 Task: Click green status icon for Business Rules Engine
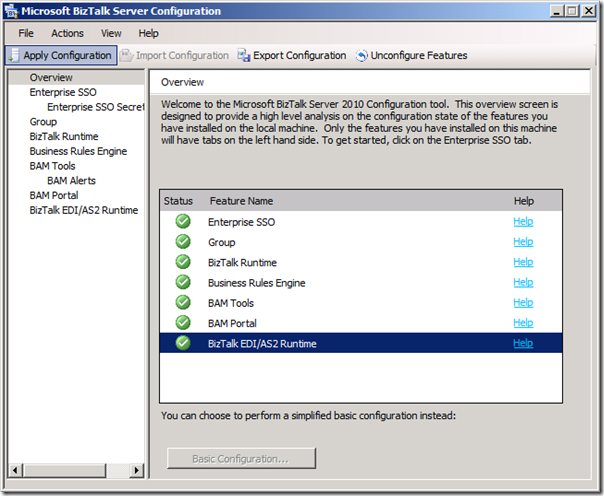(x=183, y=283)
